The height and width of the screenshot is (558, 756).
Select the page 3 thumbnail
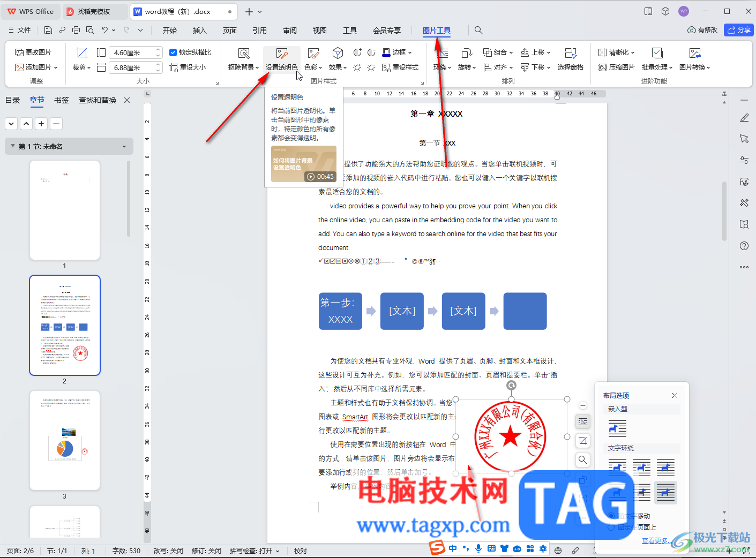65,440
